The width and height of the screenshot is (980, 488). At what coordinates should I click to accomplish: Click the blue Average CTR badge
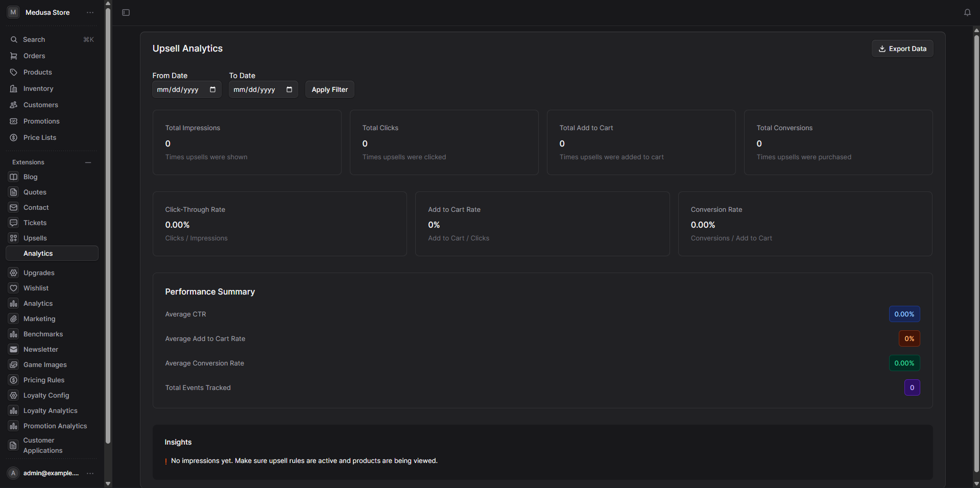pos(904,314)
